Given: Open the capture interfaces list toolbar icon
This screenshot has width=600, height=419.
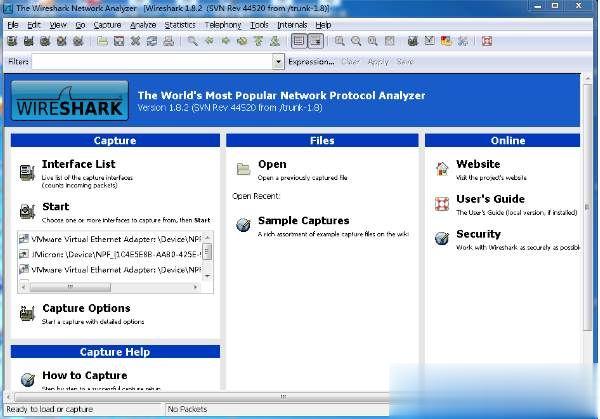Looking at the screenshot, I should click(x=12, y=41).
